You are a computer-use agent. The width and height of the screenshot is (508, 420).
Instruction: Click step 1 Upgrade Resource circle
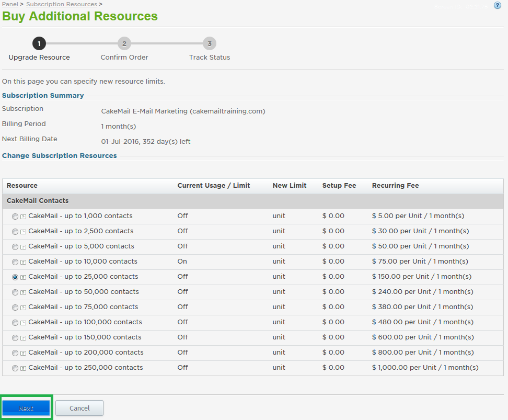tap(39, 43)
